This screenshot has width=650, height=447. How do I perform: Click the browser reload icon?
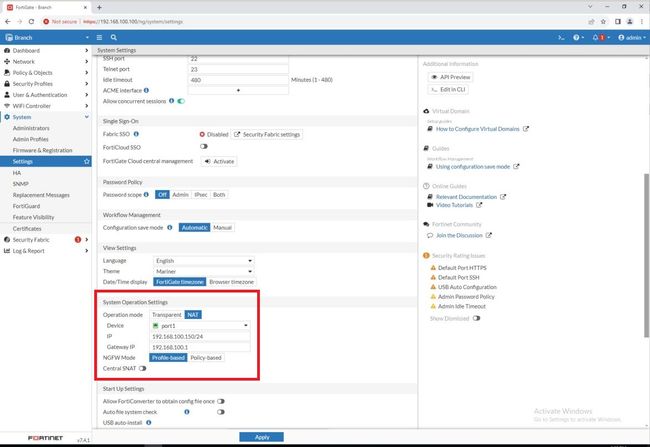click(x=32, y=22)
